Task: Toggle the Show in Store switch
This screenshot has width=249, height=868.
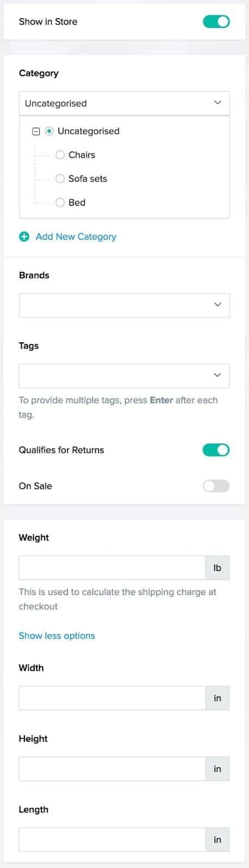Action: point(216,22)
